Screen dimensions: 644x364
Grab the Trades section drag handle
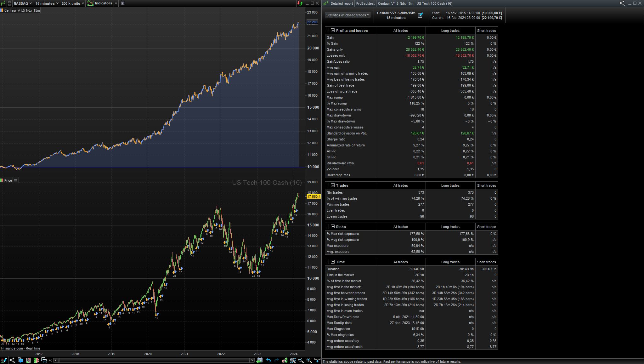[x=328, y=185]
